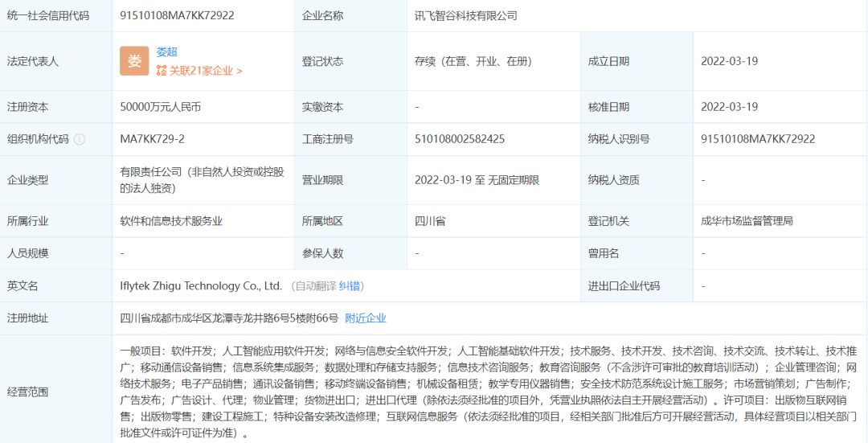Select business registration number 510108002582425
This screenshot has height=443, width=868.
[x=460, y=139]
